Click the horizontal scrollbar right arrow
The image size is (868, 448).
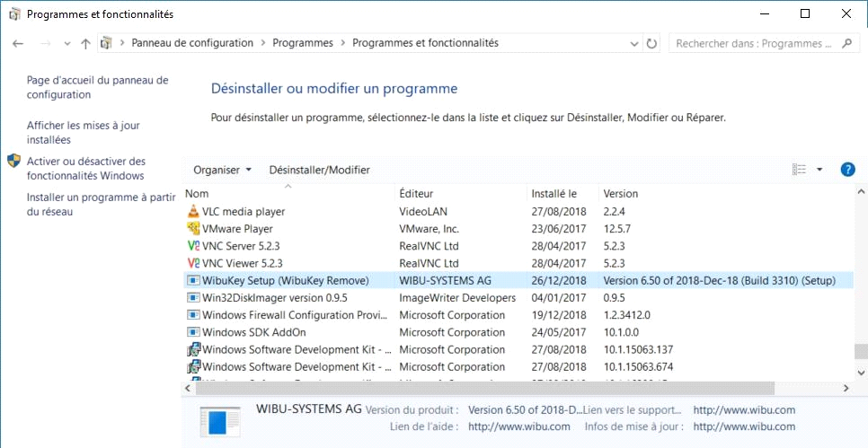click(846, 389)
